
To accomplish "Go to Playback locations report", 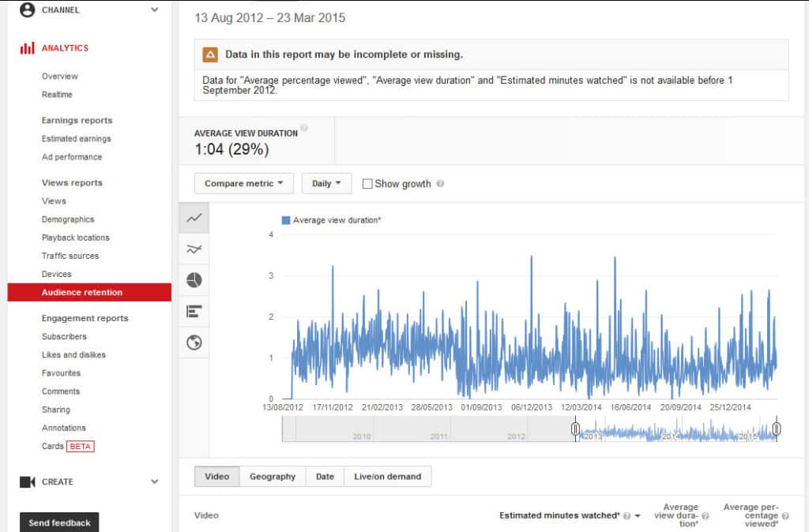I will (76, 238).
